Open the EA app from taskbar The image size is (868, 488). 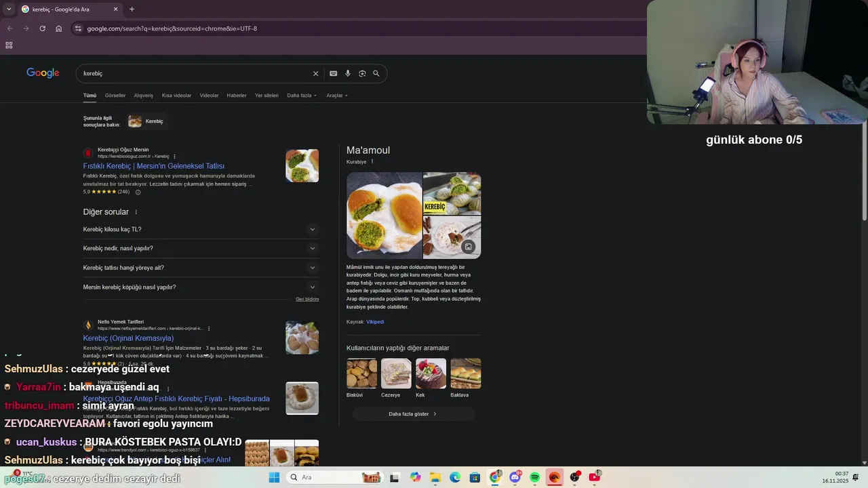(554, 477)
